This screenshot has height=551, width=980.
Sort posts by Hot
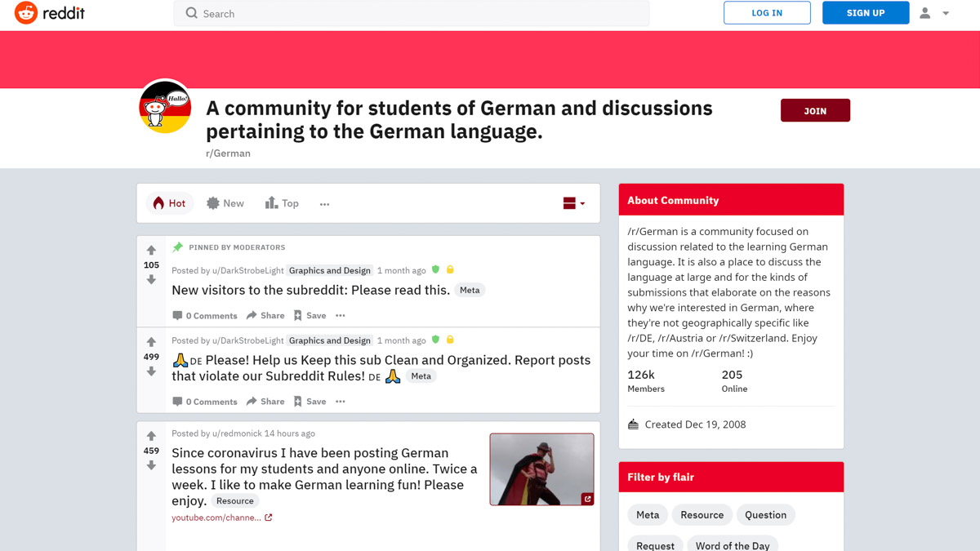169,203
